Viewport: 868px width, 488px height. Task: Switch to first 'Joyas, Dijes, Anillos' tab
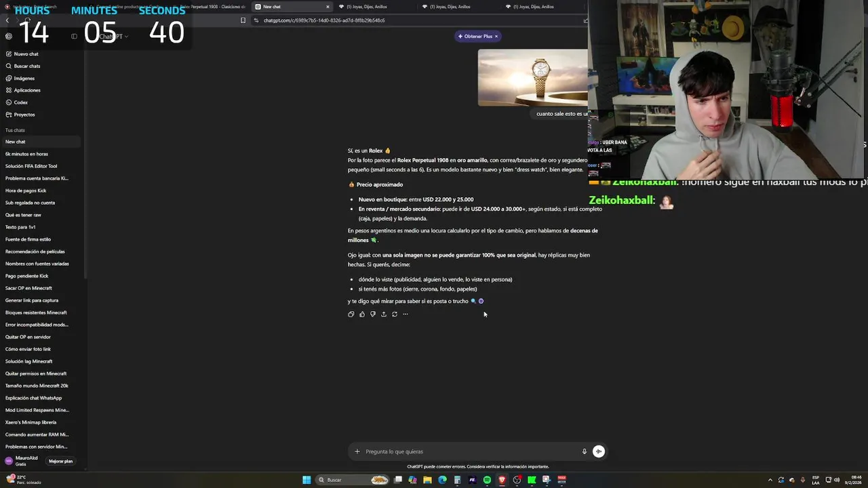point(367,7)
